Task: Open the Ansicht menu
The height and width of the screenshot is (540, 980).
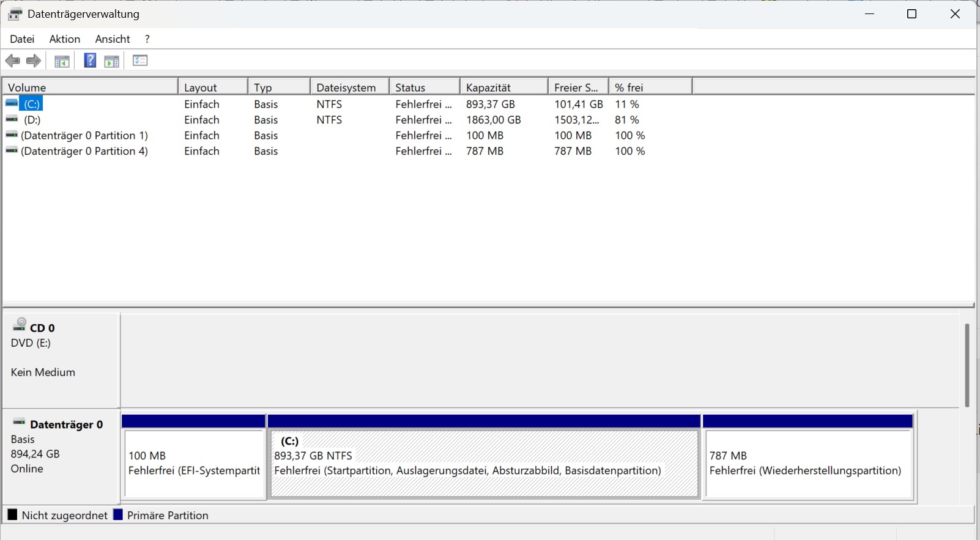Action: coord(113,39)
